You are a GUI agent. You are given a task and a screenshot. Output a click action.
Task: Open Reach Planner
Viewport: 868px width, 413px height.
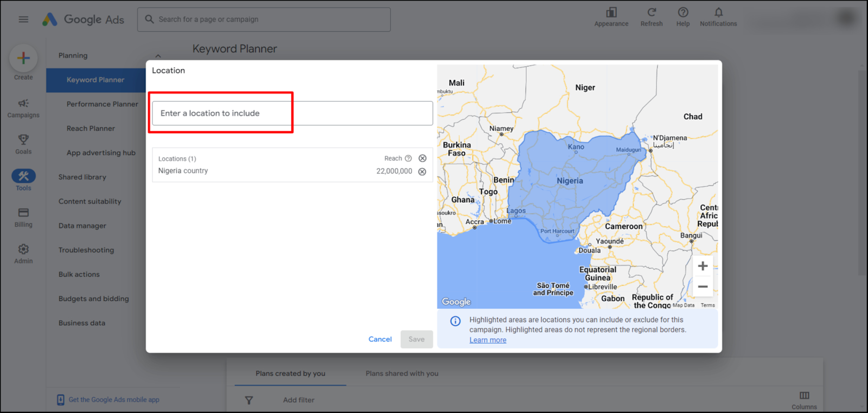[x=91, y=128]
